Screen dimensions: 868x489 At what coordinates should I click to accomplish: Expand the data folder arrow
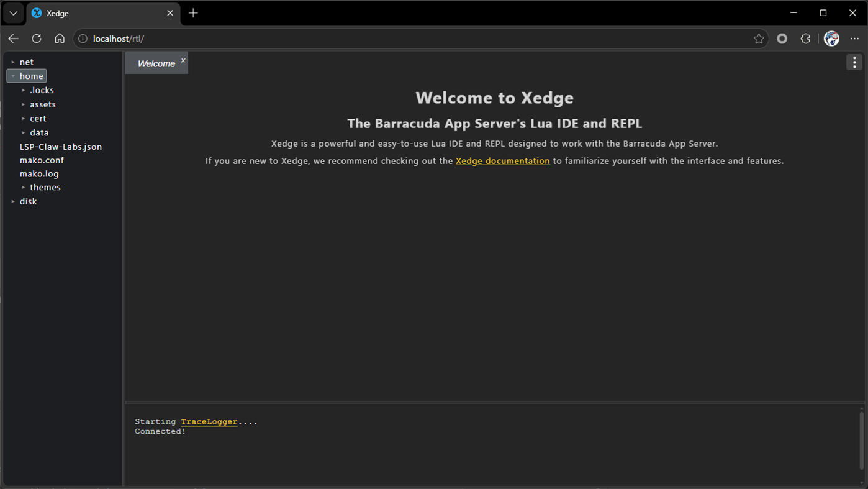point(24,133)
